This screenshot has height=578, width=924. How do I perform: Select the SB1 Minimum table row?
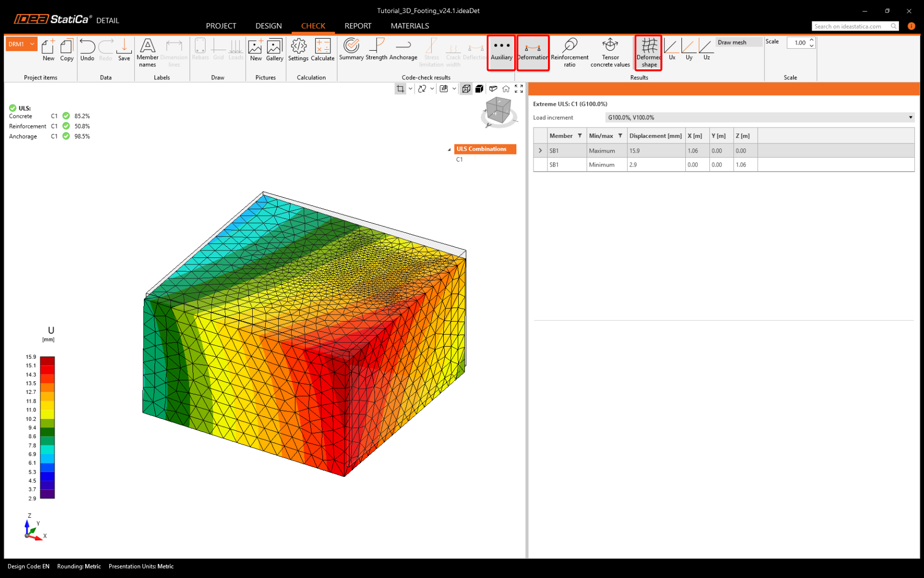click(x=724, y=165)
